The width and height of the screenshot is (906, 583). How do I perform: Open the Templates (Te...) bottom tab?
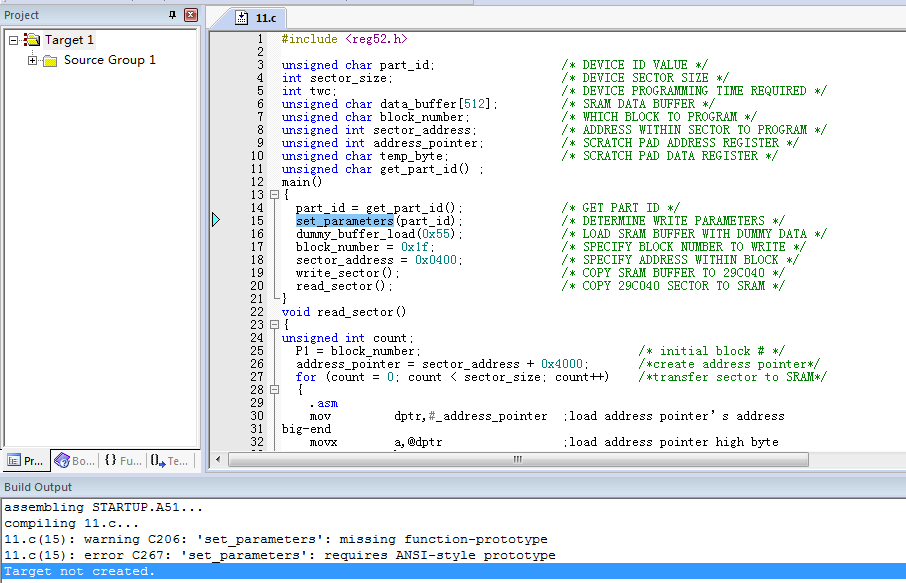click(x=169, y=461)
